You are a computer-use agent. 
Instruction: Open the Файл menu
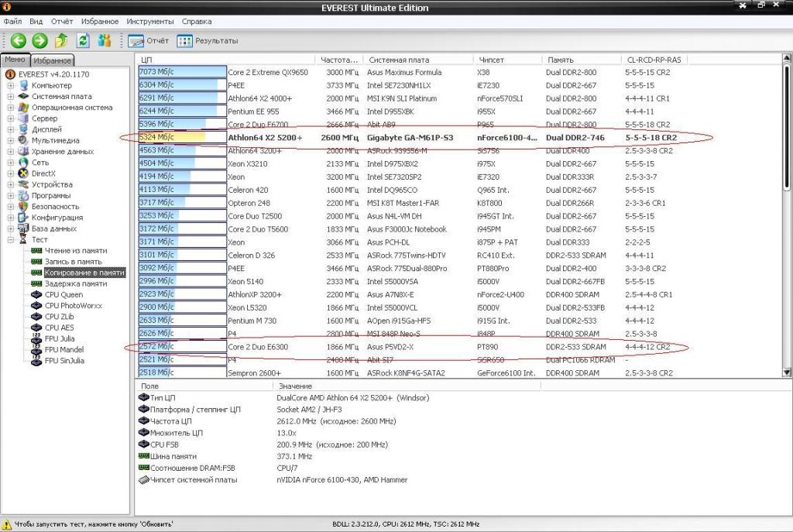[12, 21]
